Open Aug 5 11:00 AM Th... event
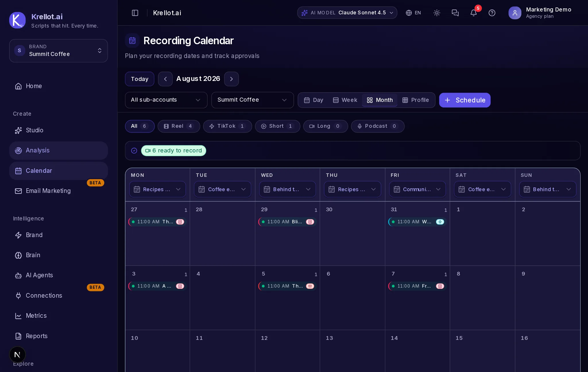Screen dimensions: 588x372 pos(288,286)
